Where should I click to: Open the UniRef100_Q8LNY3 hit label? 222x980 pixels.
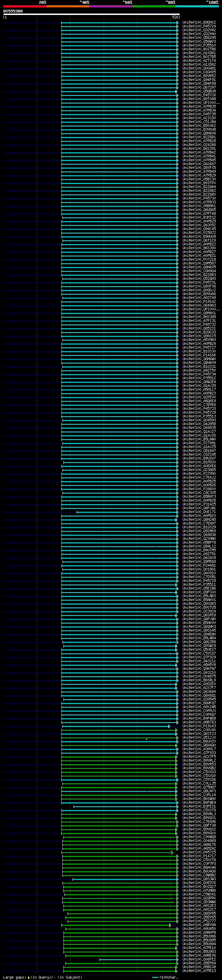199,791
